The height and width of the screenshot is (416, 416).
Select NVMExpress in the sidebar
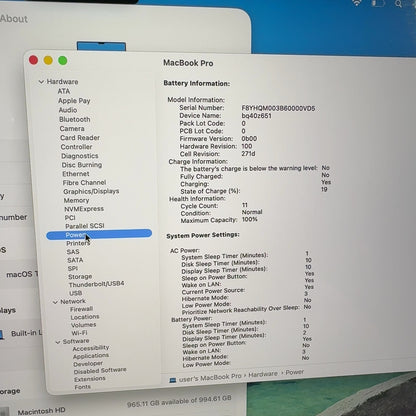(x=84, y=209)
